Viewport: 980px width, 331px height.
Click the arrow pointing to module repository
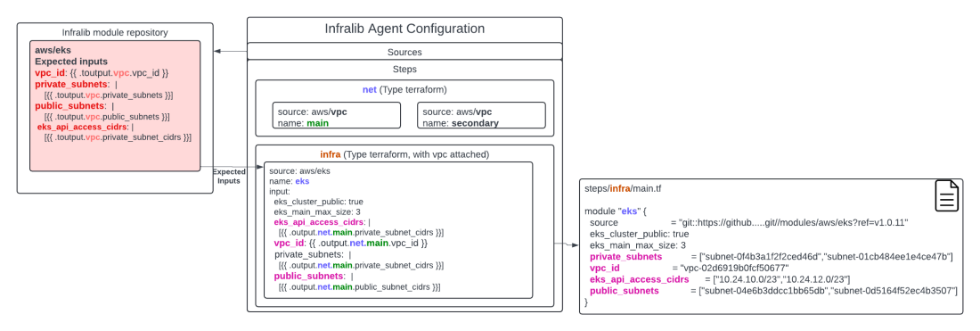tap(230, 52)
